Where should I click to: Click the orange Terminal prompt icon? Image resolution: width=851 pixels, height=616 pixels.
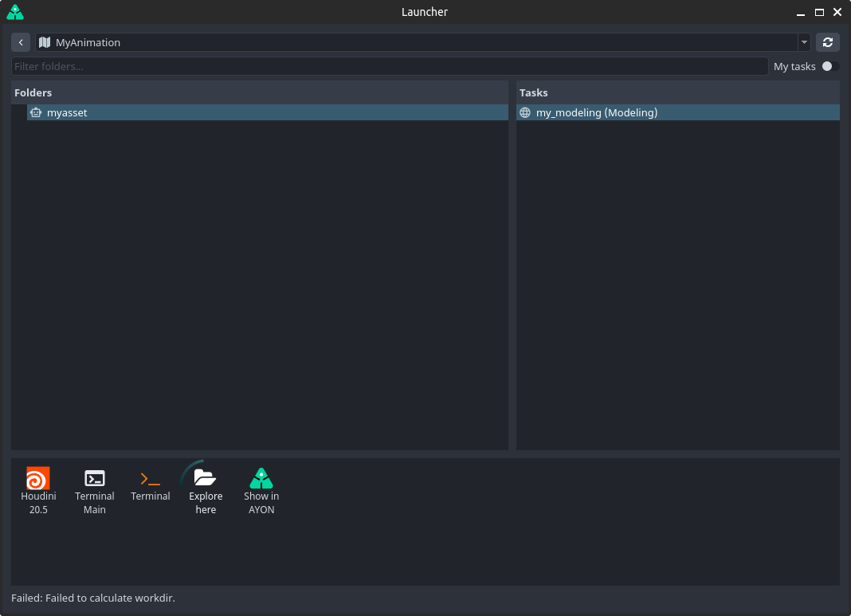point(150,479)
